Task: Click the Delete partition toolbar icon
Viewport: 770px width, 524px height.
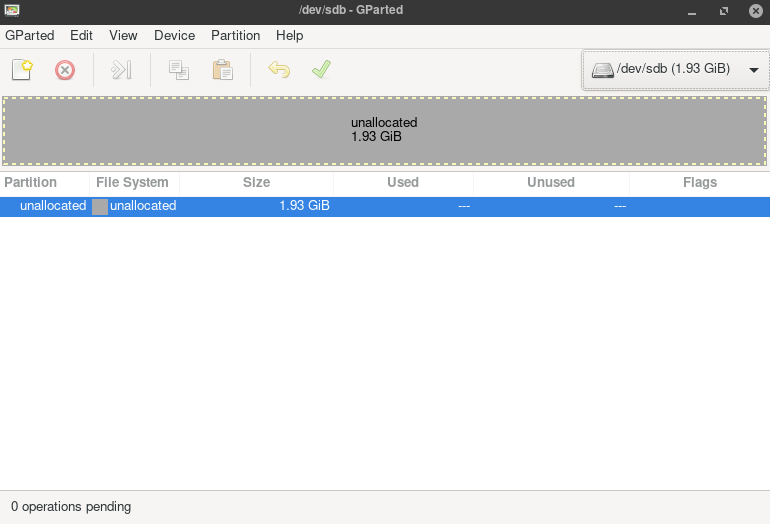Action: click(x=64, y=70)
